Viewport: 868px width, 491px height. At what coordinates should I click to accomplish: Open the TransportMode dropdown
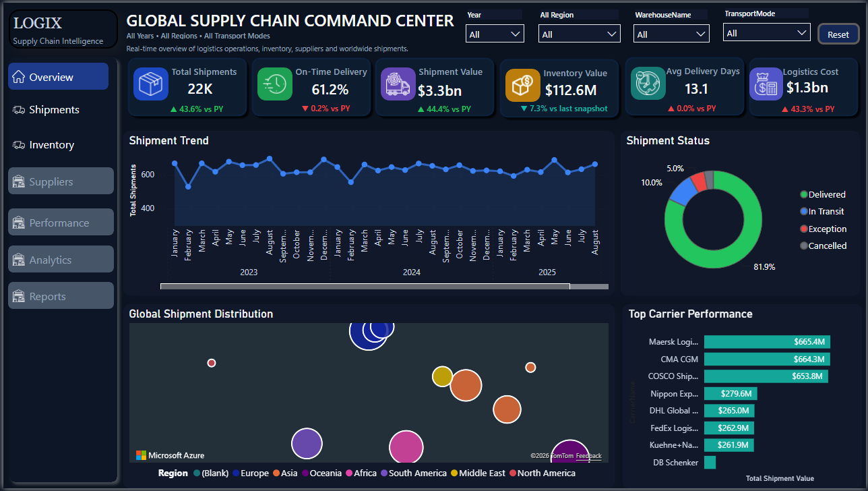pos(767,32)
